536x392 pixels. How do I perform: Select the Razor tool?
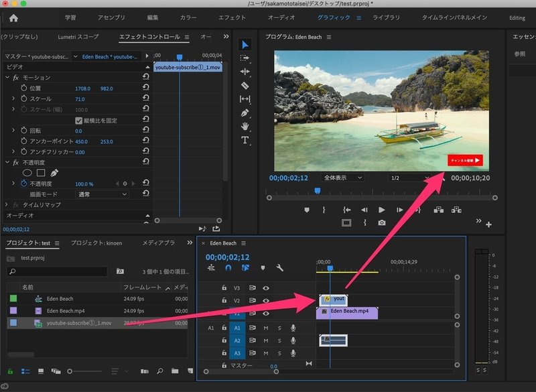[245, 85]
